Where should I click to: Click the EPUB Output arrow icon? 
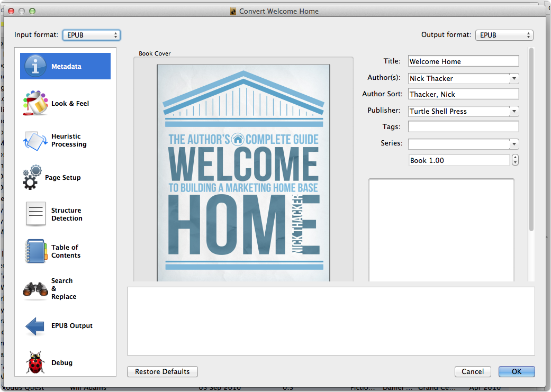[35, 326]
